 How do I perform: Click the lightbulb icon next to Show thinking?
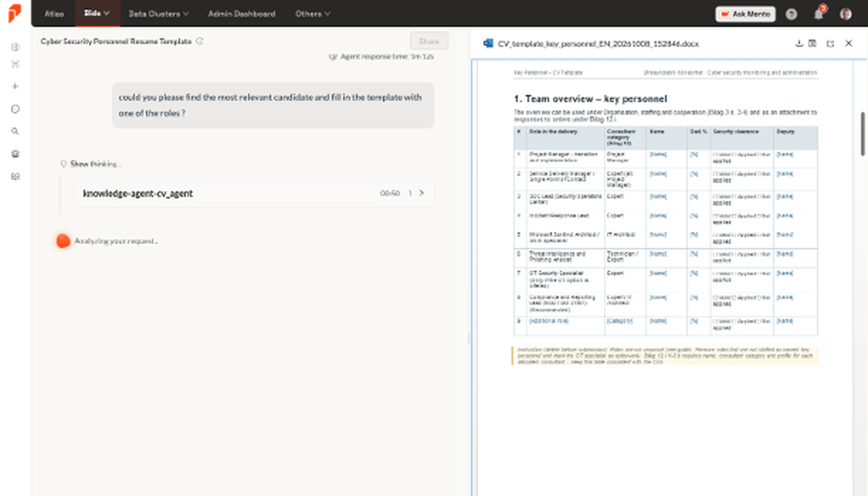[x=64, y=164]
